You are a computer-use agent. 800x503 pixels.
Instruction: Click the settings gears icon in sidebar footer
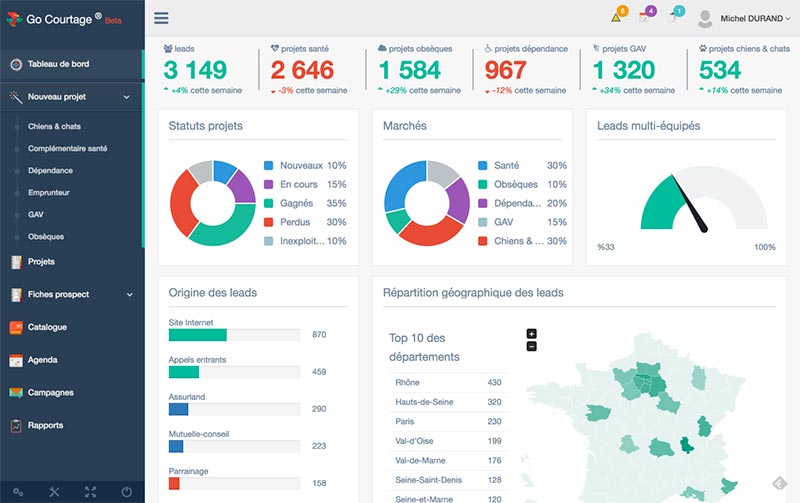point(18,491)
